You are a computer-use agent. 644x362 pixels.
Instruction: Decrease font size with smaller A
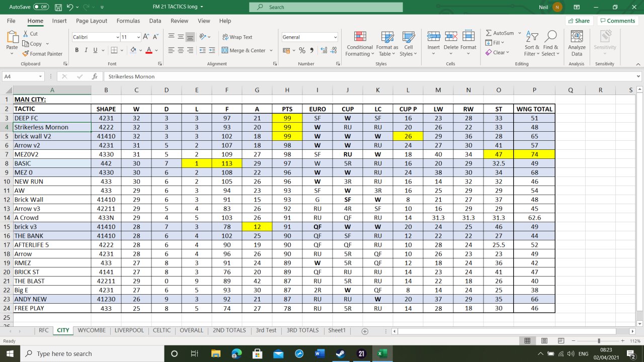point(154,37)
